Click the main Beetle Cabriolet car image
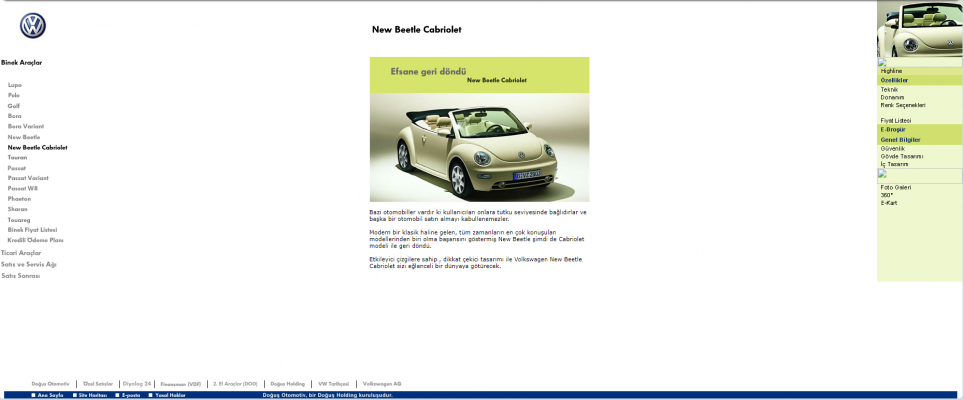Screen dimensions: 964x400 coord(479,147)
